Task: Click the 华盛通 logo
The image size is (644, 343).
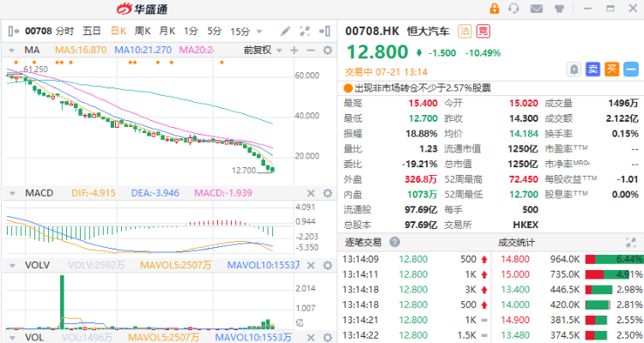Action: point(142,9)
